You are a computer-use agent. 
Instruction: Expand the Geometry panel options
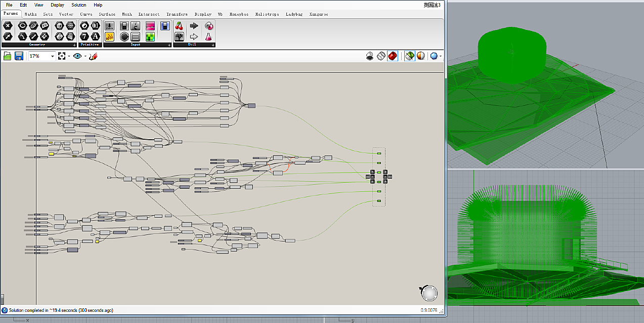[74, 45]
